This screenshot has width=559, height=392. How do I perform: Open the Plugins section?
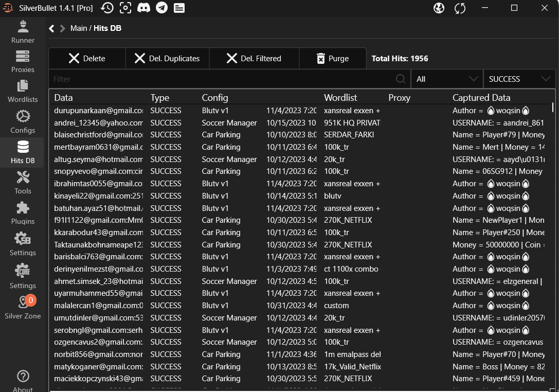(23, 213)
